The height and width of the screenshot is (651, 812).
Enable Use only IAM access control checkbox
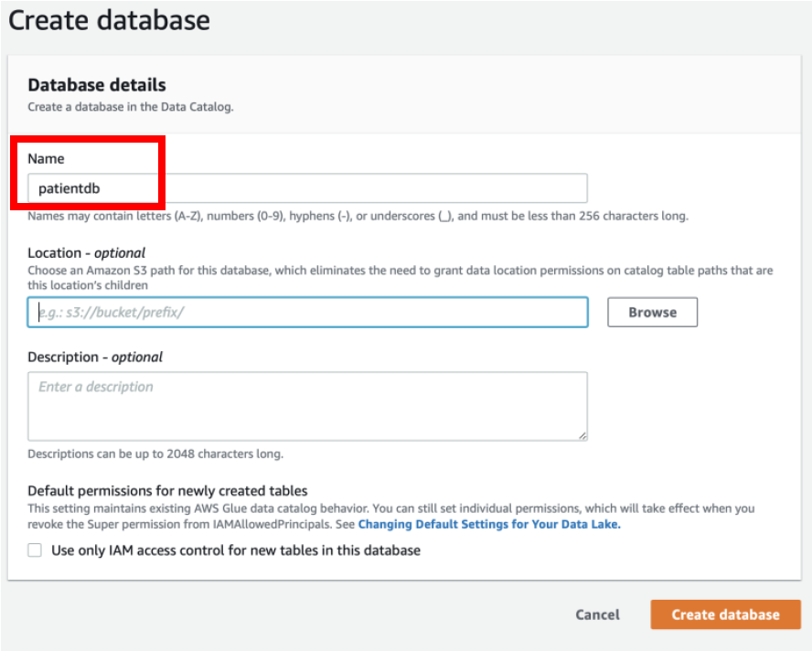(x=35, y=550)
